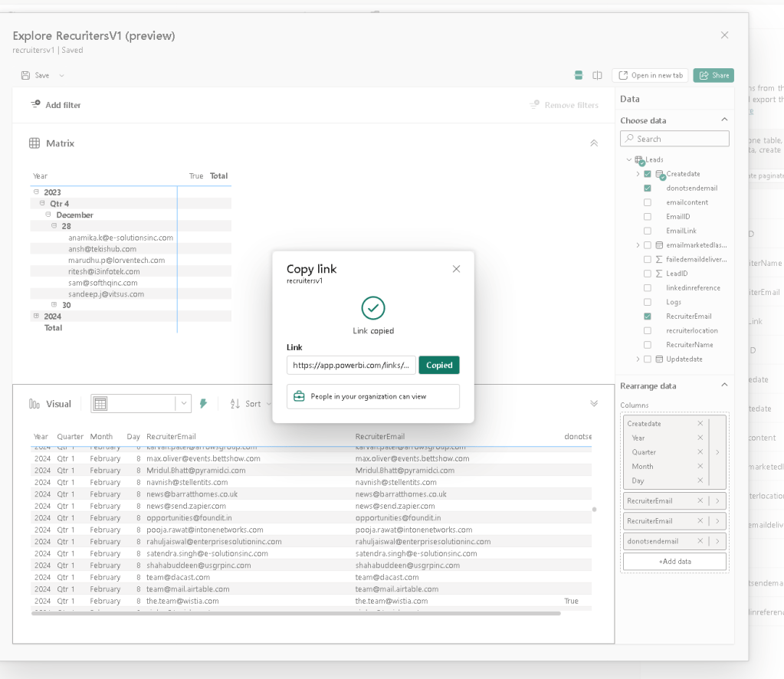The image size is (784, 679).
Task: Remove Day from Createdate hierarchy
Action: point(700,481)
